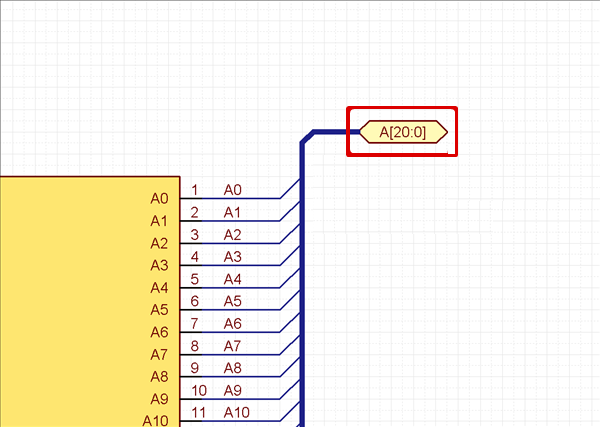
Task: Click pin name A1 inside component
Action: 159,221
